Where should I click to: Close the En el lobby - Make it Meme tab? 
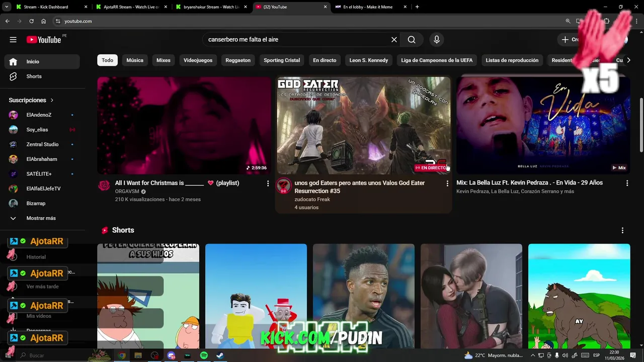tap(405, 7)
